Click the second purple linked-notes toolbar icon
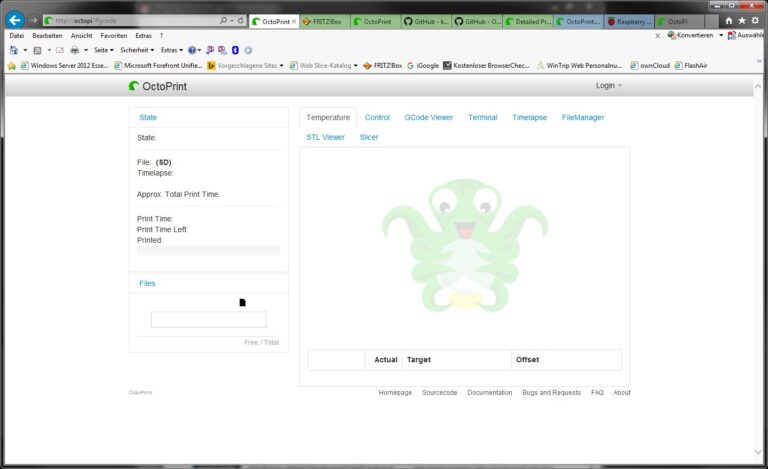768x469 pixels. pos(222,50)
